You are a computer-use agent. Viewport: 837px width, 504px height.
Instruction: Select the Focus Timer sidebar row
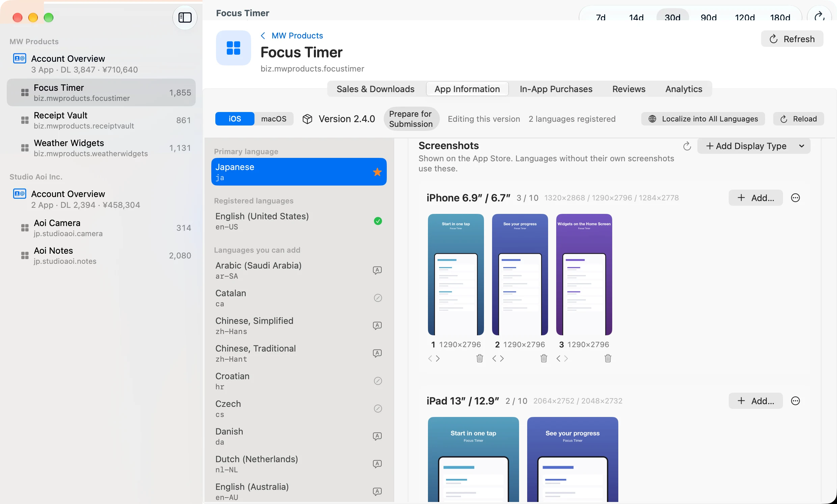tap(101, 93)
